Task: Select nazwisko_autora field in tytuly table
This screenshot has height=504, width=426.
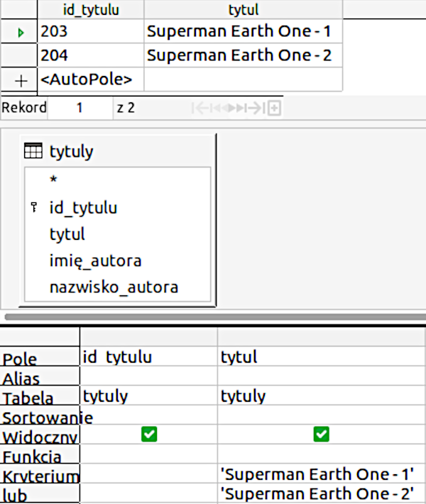Action: (114, 287)
